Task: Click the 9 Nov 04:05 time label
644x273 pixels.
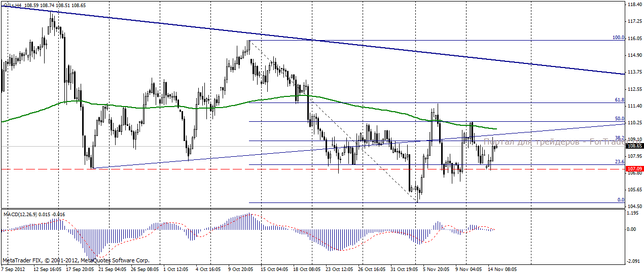Action: (x=469, y=268)
